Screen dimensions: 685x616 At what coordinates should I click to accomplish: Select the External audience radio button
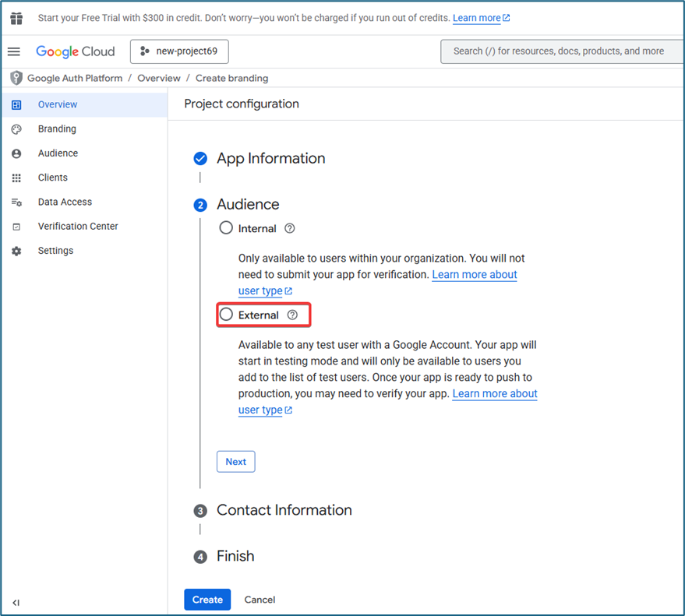(x=226, y=315)
